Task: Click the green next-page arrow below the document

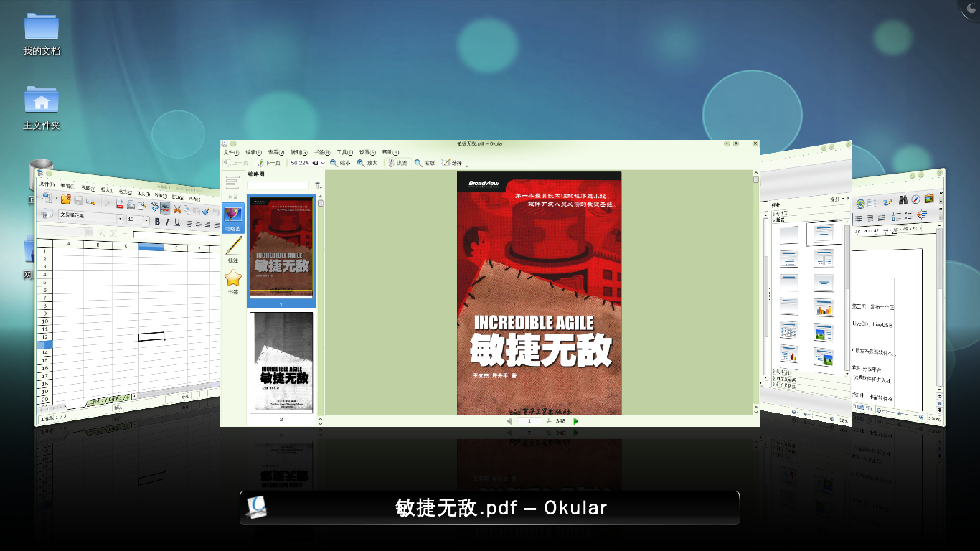Action: (576, 421)
